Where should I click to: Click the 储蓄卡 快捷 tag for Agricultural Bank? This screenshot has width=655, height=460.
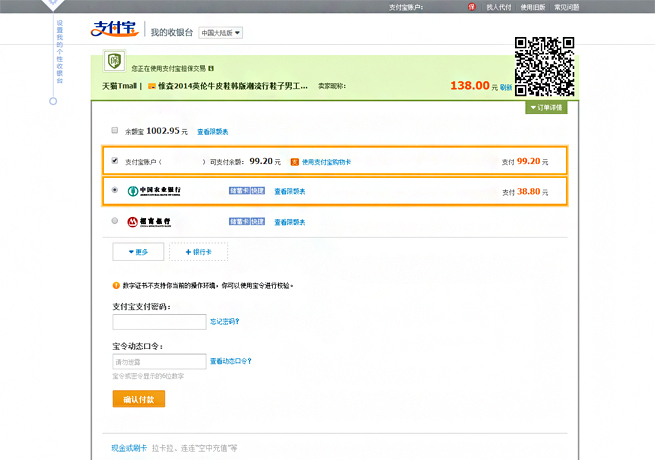click(247, 191)
